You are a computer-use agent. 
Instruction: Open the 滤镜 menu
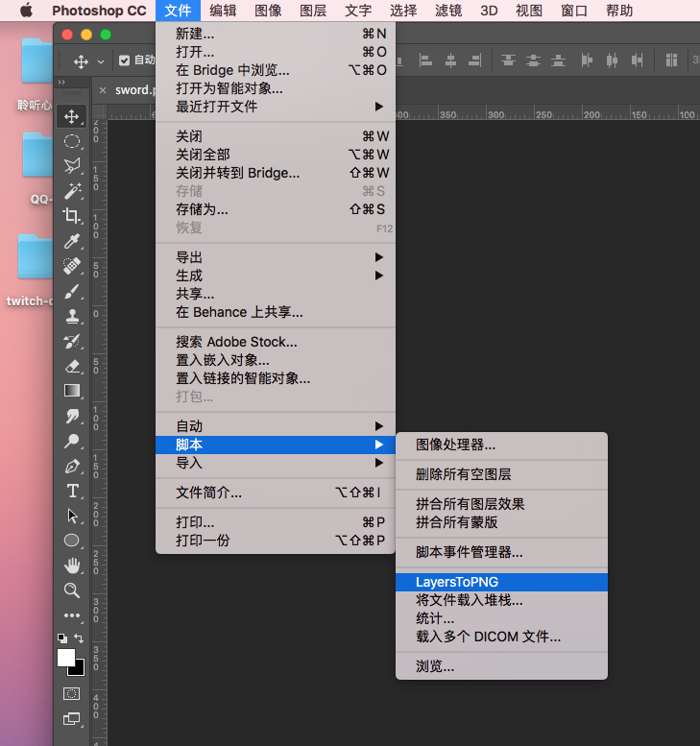click(448, 11)
